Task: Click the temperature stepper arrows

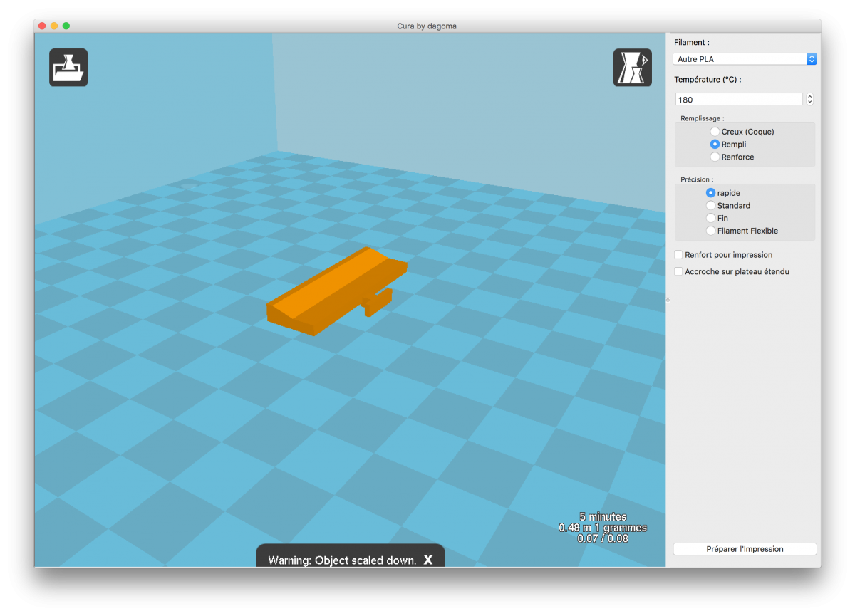Action: coord(809,100)
